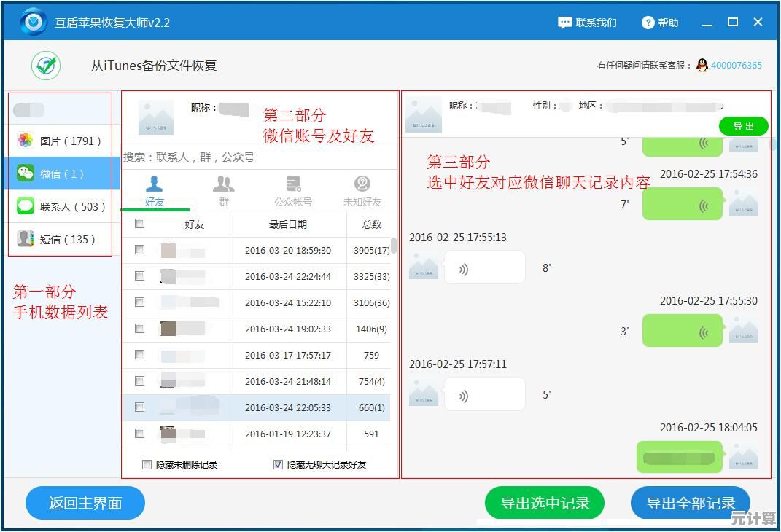Uncheck 隐藏无聊天记录好友 option
Viewport: 781px width, 532px height.
[278, 464]
